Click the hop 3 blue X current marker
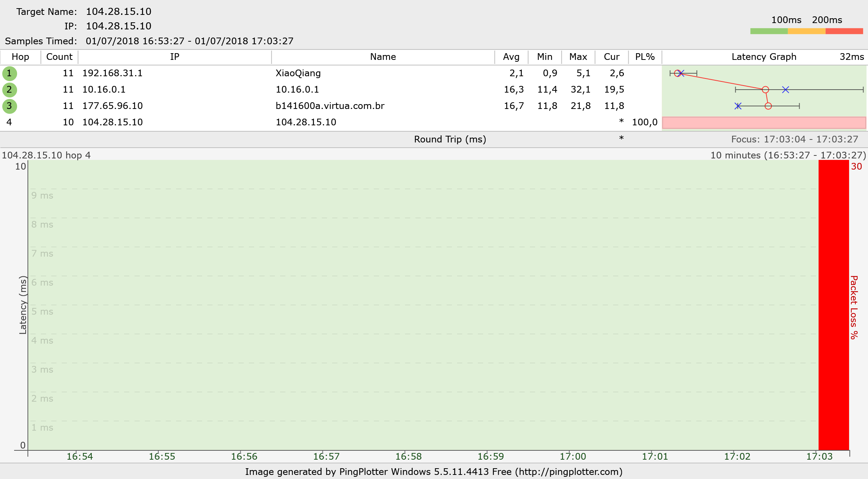 [738, 106]
